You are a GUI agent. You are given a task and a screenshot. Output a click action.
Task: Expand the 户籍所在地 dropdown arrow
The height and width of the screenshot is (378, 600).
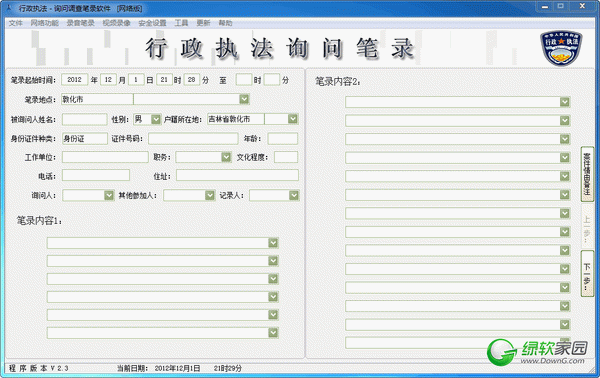point(293,119)
